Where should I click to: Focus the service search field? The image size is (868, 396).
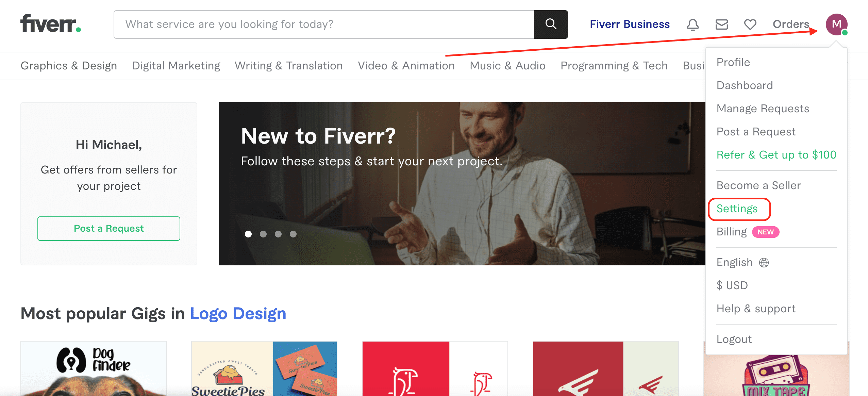tap(323, 24)
